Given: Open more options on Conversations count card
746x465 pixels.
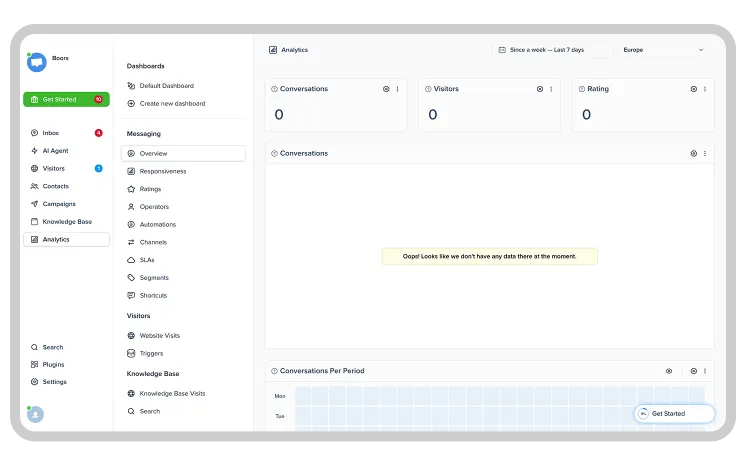Looking at the screenshot, I should [398, 89].
